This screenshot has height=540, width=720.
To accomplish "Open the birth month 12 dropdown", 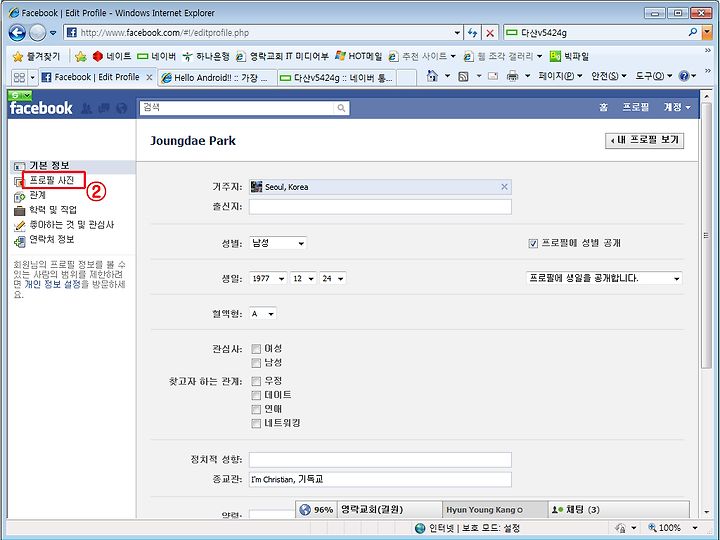I will 303,278.
